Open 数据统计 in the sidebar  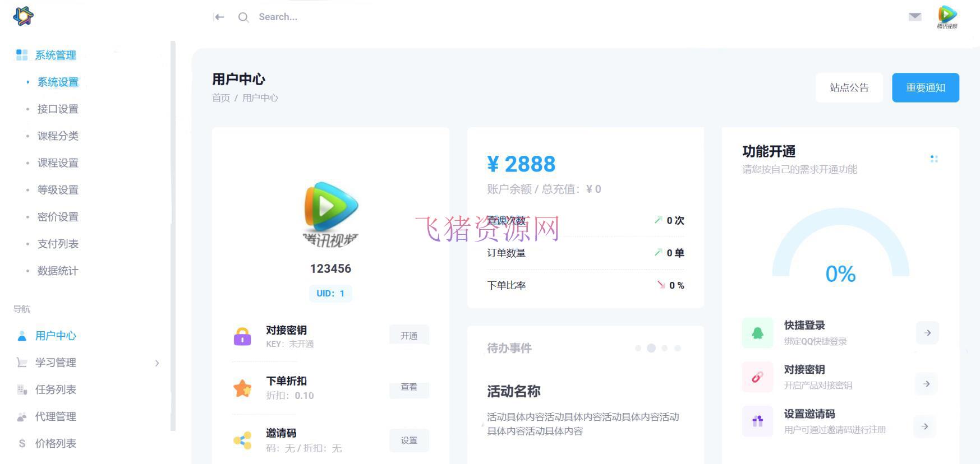(x=58, y=271)
